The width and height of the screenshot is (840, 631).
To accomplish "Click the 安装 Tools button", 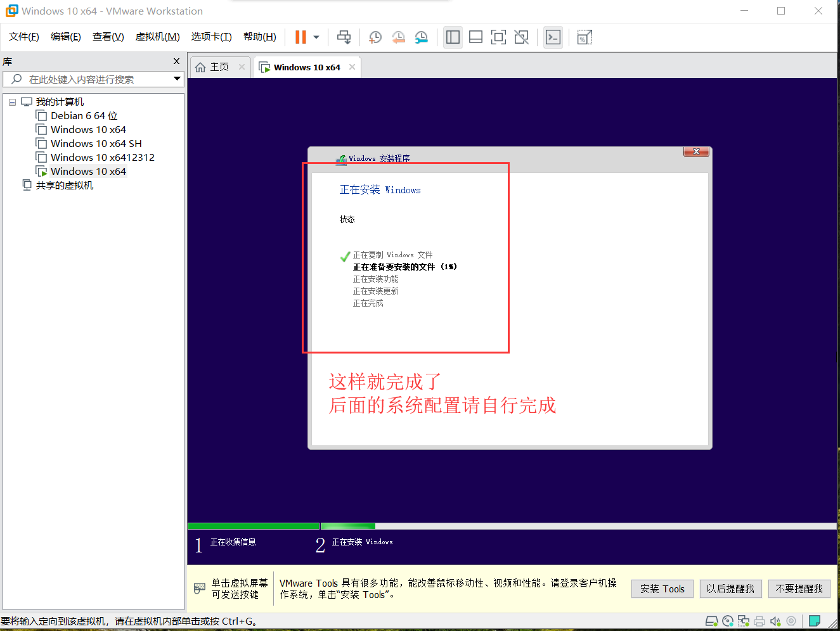I will [x=662, y=589].
